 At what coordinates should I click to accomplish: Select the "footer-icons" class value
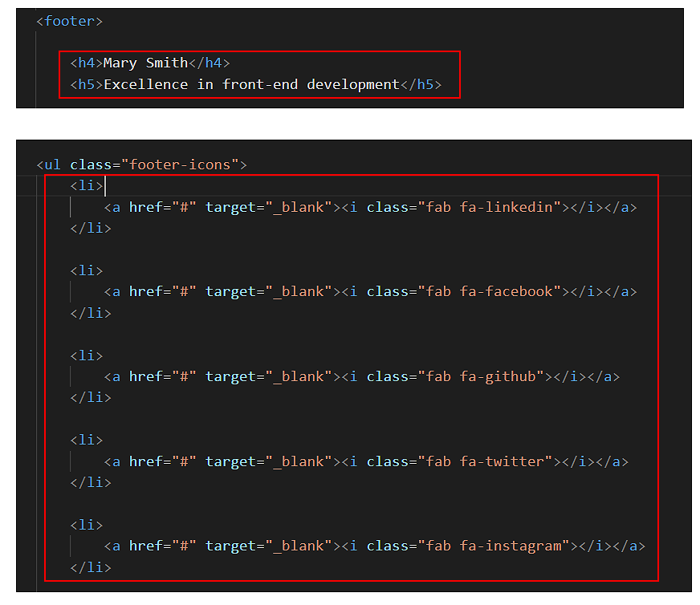tap(179, 164)
